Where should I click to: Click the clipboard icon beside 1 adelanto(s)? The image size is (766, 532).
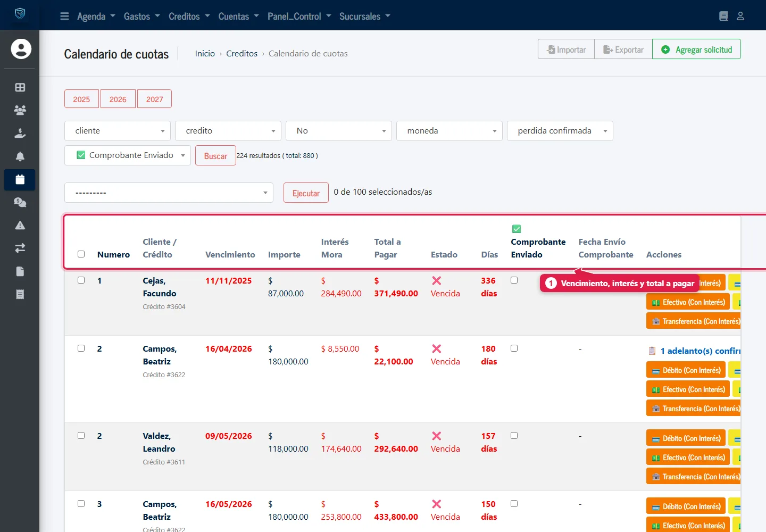652,351
